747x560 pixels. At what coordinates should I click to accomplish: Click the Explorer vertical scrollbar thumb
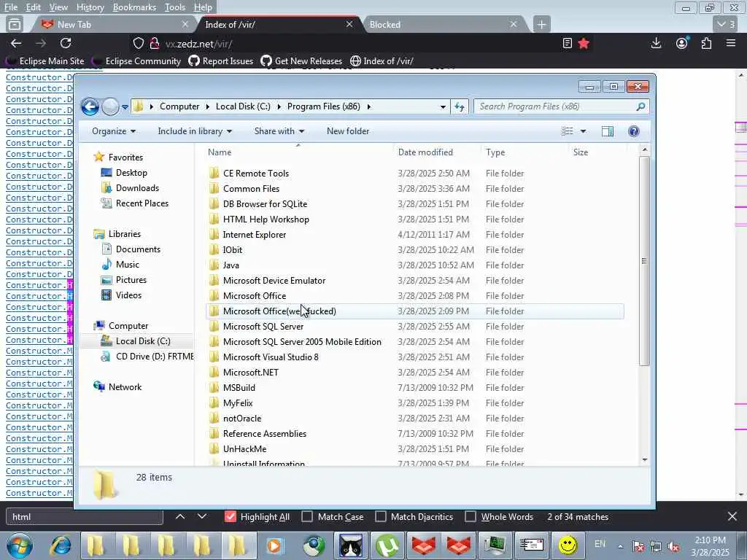coord(644,261)
